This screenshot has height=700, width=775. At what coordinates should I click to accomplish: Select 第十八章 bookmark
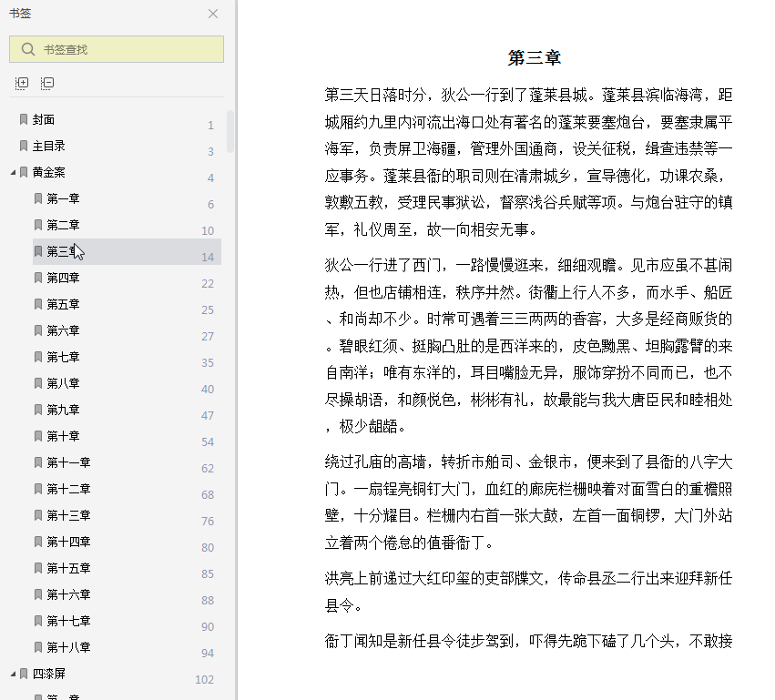pos(68,647)
